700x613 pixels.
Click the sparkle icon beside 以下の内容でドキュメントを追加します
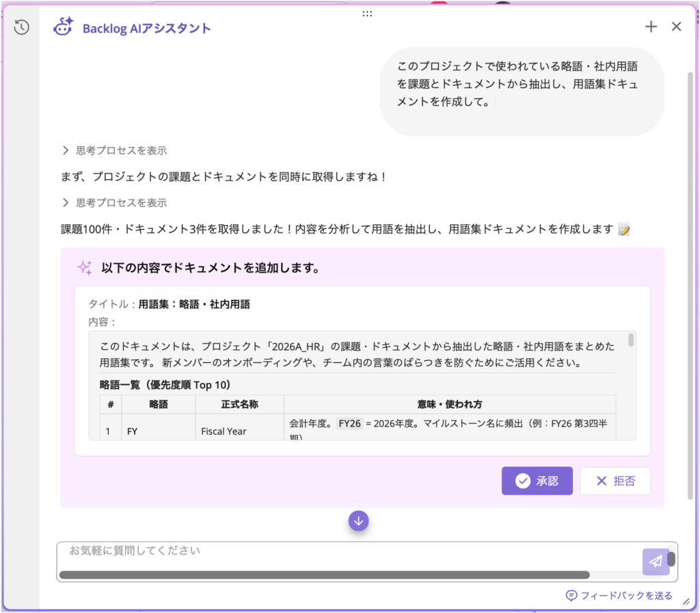85,267
